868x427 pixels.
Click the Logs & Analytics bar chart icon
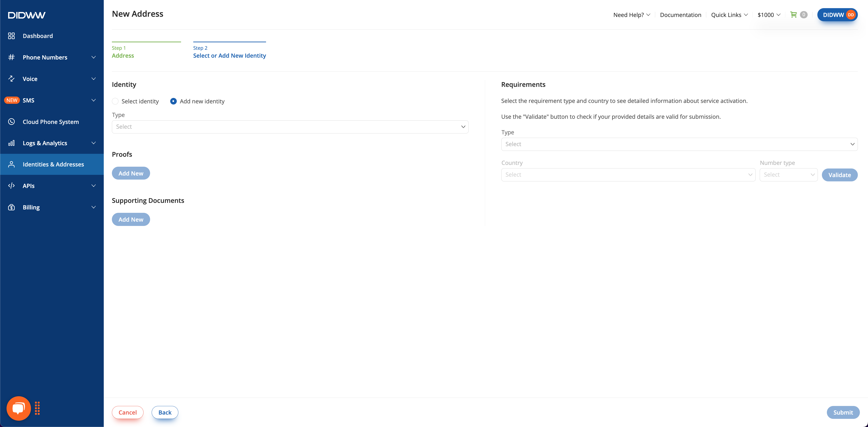pyautogui.click(x=12, y=143)
